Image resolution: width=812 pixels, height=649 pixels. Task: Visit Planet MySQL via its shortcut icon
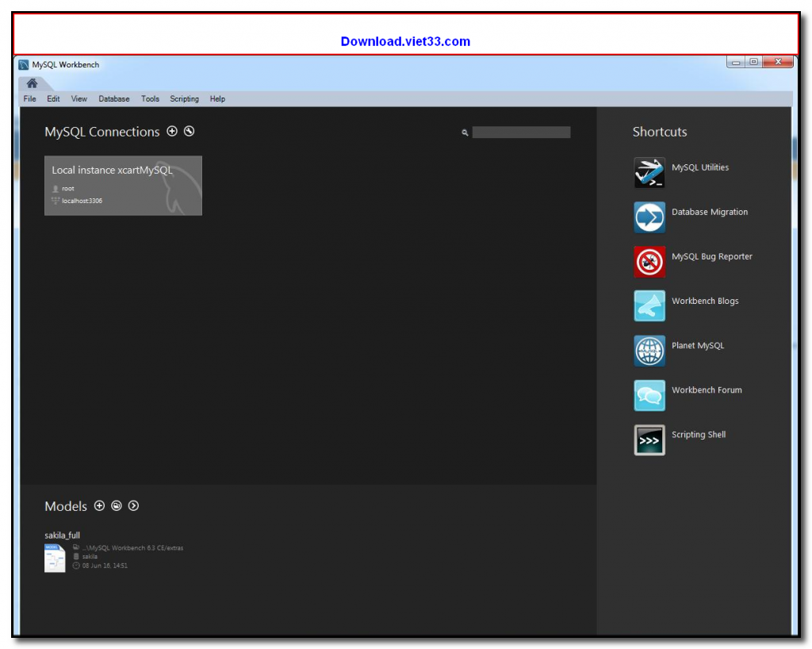(648, 350)
